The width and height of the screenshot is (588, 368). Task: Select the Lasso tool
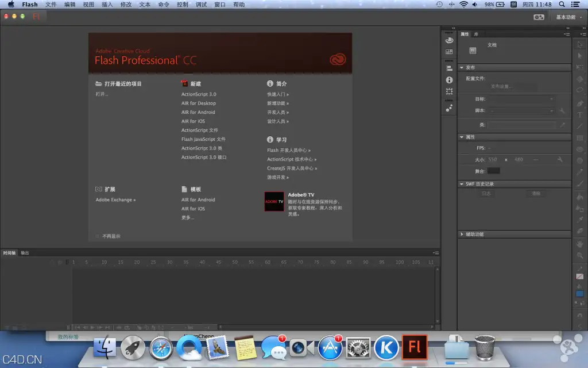pos(580,90)
